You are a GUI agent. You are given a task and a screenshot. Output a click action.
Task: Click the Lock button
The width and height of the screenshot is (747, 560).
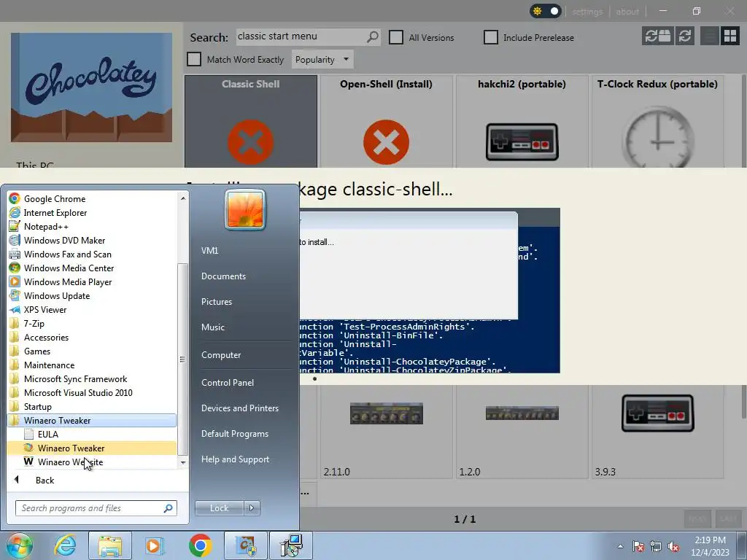219,508
